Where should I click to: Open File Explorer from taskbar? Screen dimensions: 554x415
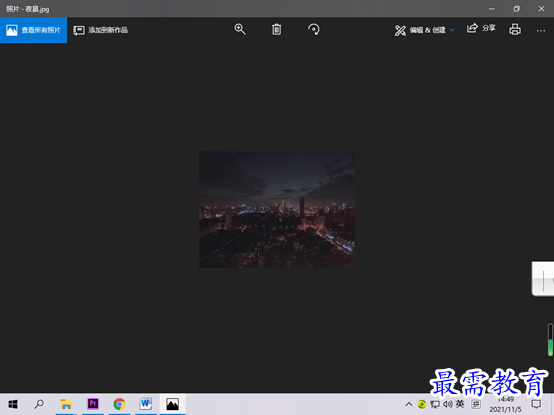click(66, 404)
